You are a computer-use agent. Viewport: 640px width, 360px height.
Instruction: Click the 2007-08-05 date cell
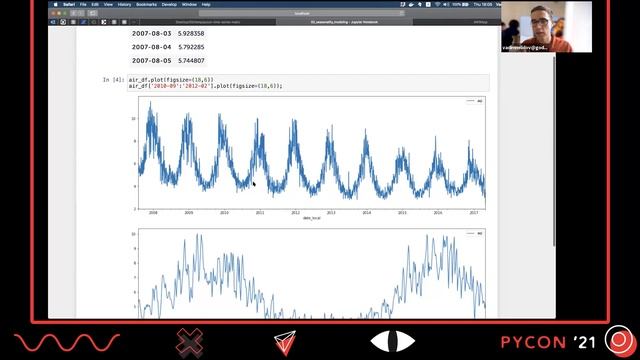point(151,60)
